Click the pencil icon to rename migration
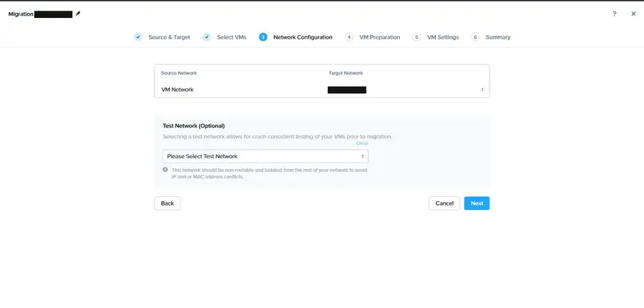 click(x=78, y=14)
